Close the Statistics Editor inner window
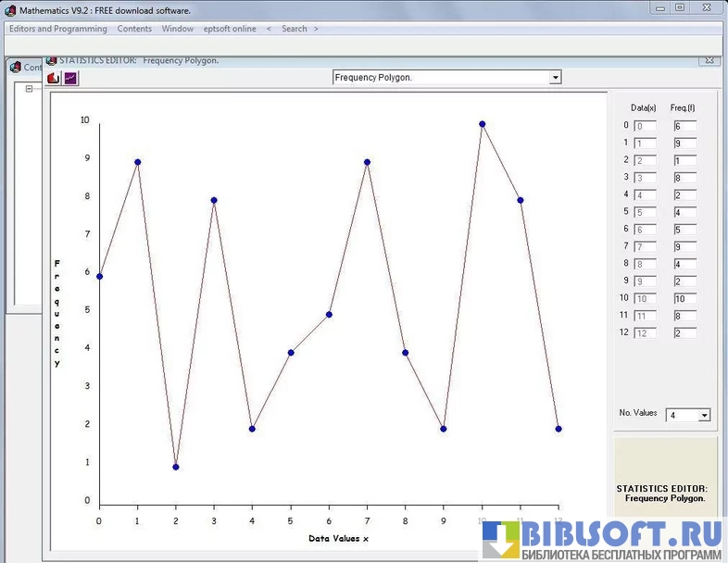This screenshot has width=728, height=563. point(709,59)
